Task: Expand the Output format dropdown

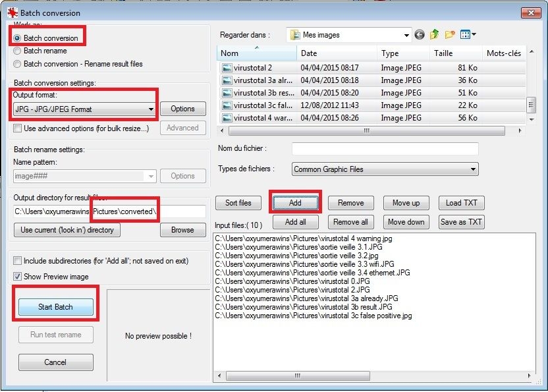Action: (151, 109)
